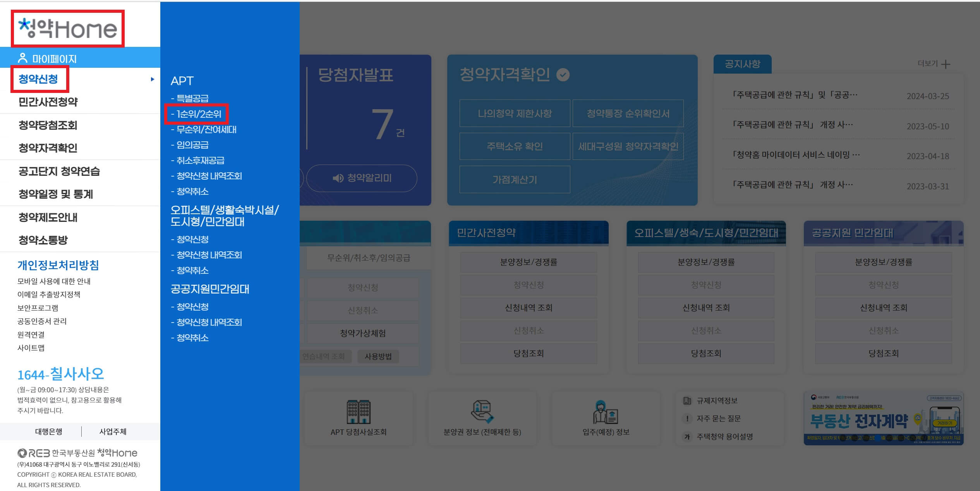Screen dimensions: 980x491
Task: Select 1순위/2순위 under APT
Action: 199,114
